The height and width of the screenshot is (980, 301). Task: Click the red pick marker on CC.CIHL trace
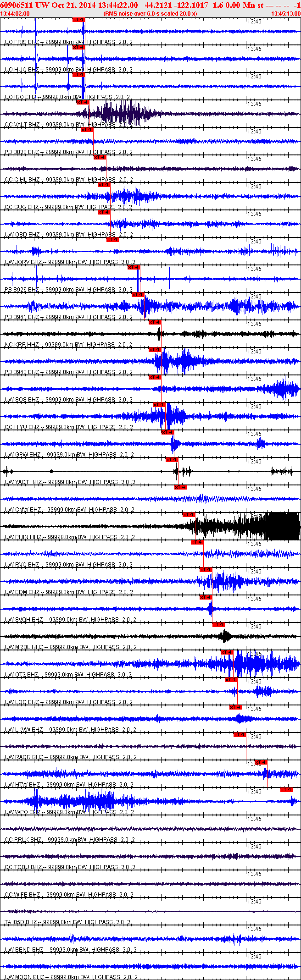(x=100, y=157)
